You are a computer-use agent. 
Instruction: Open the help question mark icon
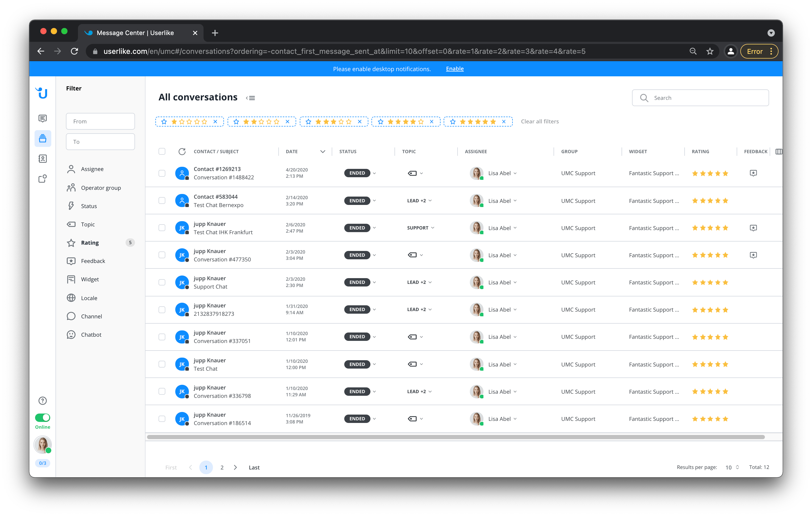pyautogui.click(x=42, y=400)
